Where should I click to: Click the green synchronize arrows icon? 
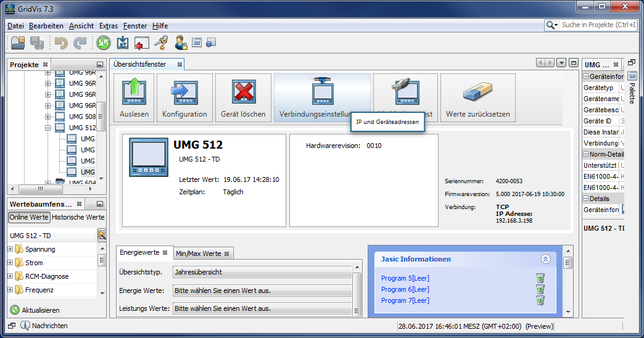coord(104,43)
